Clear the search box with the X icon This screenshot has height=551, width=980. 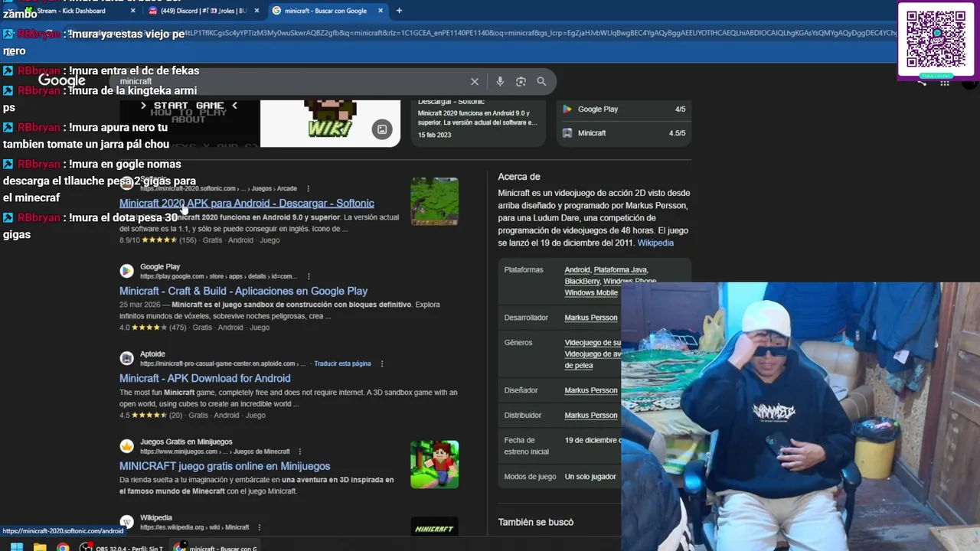475,82
